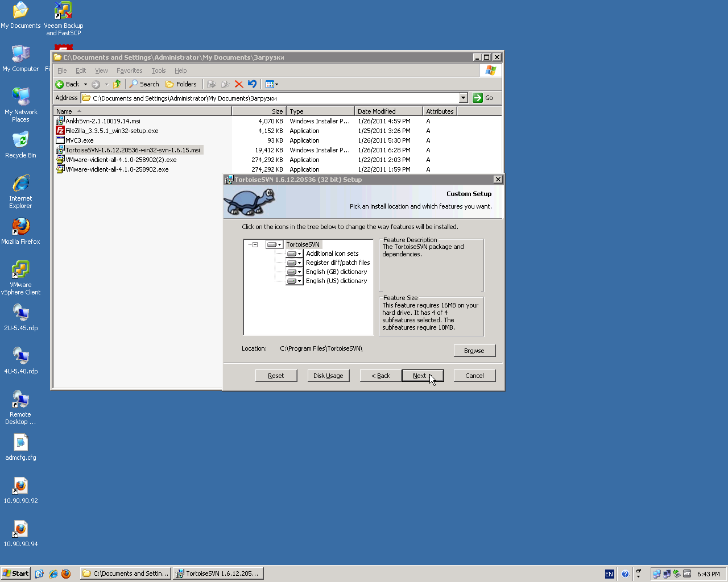Viewport: 728px width, 582px height.
Task: Click the Back button in TortoiseSVN Setup
Action: [380, 376]
